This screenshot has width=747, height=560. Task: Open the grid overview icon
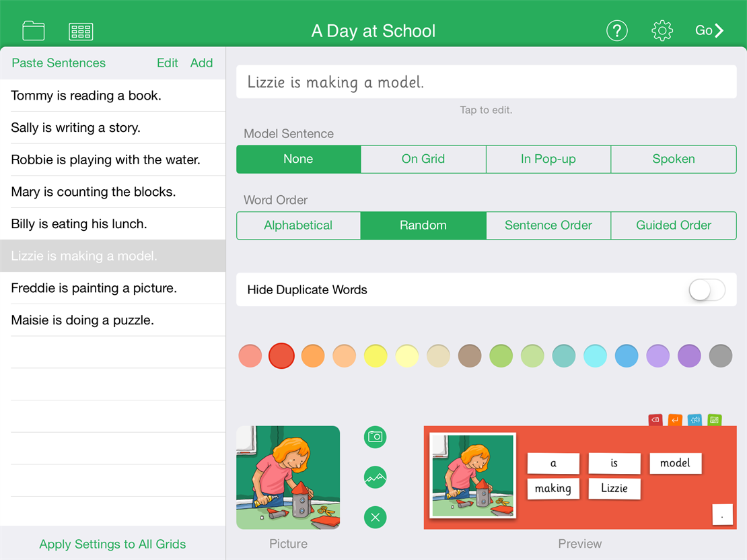pyautogui.click(x=81, y=31)
